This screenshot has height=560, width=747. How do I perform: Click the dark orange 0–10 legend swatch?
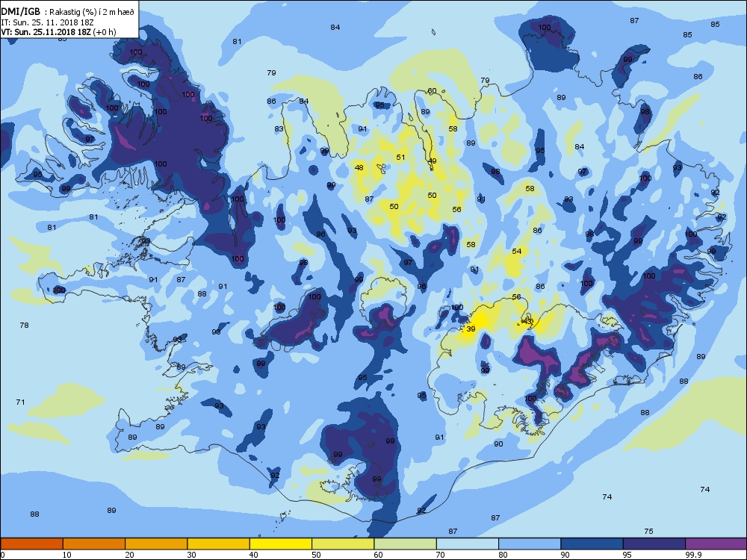[31, 544]
